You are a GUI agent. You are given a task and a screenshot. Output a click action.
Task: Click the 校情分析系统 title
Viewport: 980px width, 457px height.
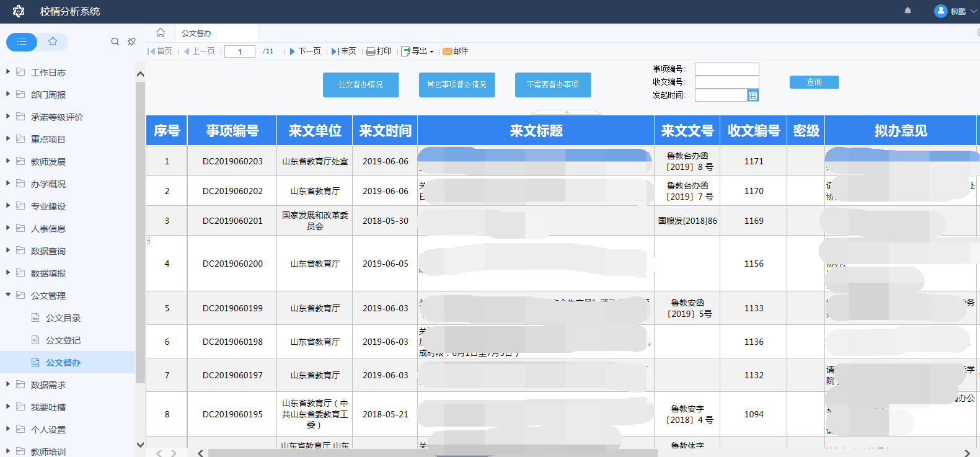[70, 11]
